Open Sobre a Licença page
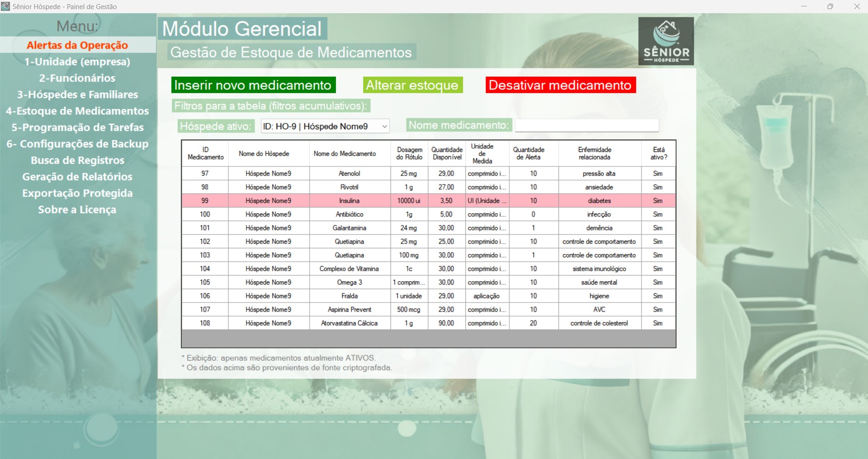The height and width of the screenshot is (459, 868). click(x=77, y=210)
